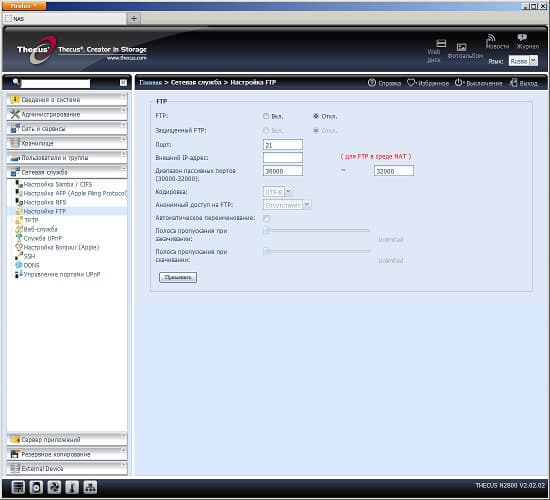The width and height of the screenshot is (550, 500).
Task: Open a new browser tab
Action: (x=133, y=19)
